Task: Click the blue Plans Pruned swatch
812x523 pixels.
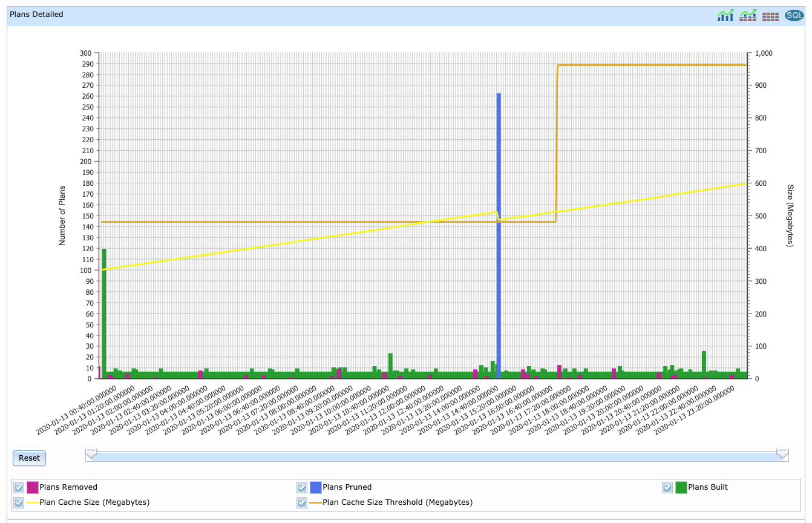Action: pos(316,487)
